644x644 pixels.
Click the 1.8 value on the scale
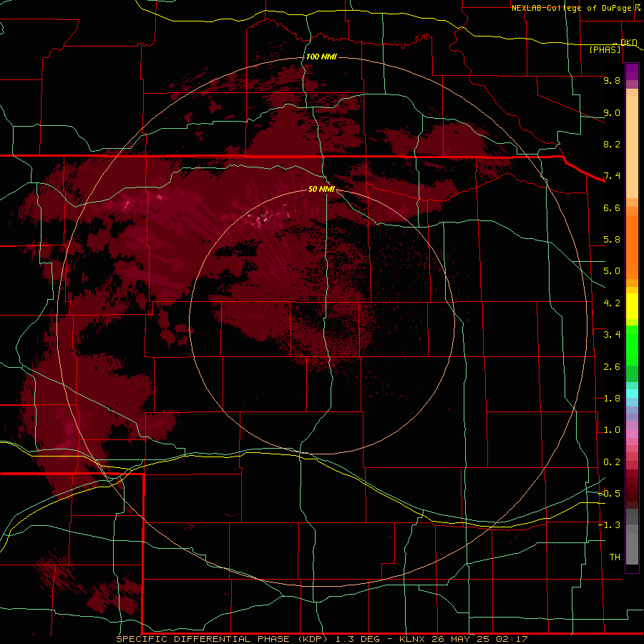pyautogui.click(x=612, y=399)
